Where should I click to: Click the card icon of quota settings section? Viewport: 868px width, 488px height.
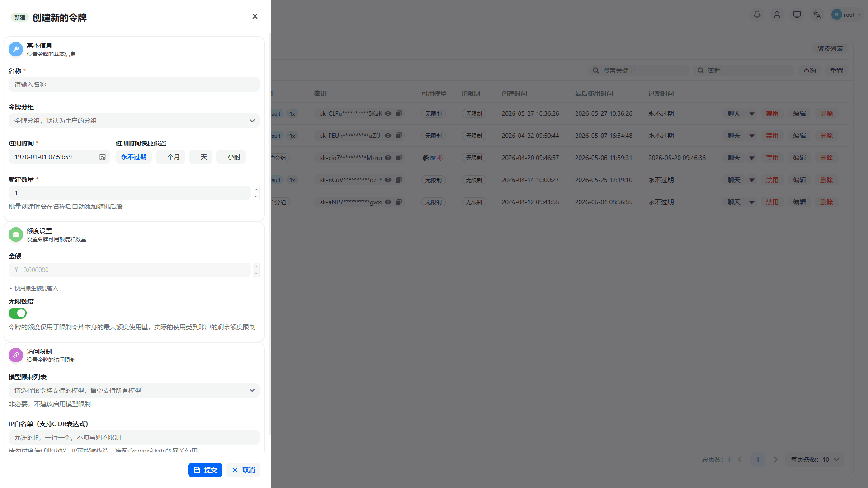click(16, 235)
